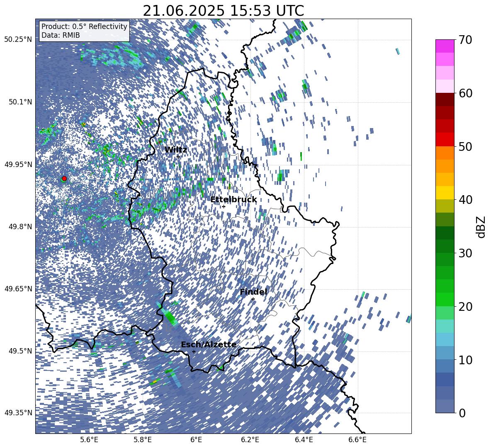This screenshot has height=448, width=491.
Task: Click the 49.5°N latitude label
Action: coord(20,351)
